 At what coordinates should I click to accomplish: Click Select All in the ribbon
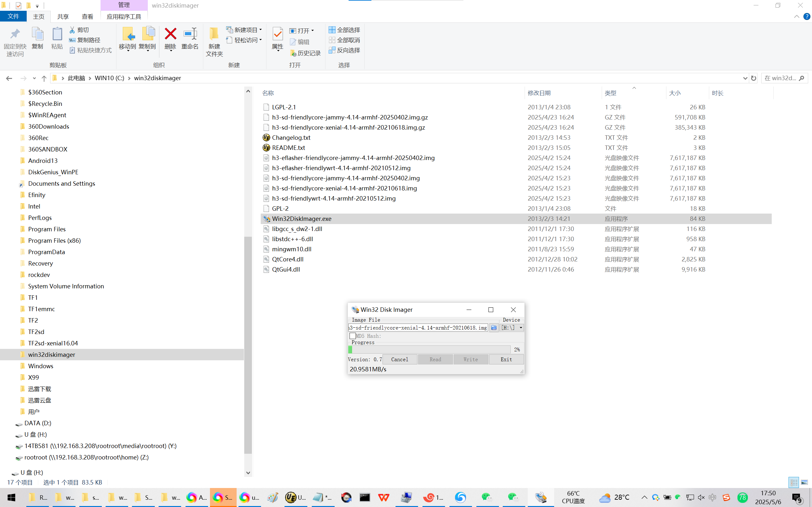344,30
